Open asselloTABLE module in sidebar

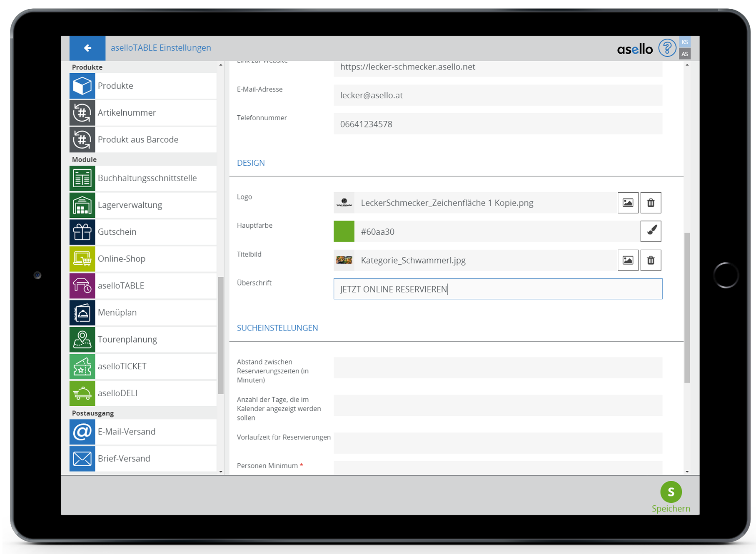[143, 286]
